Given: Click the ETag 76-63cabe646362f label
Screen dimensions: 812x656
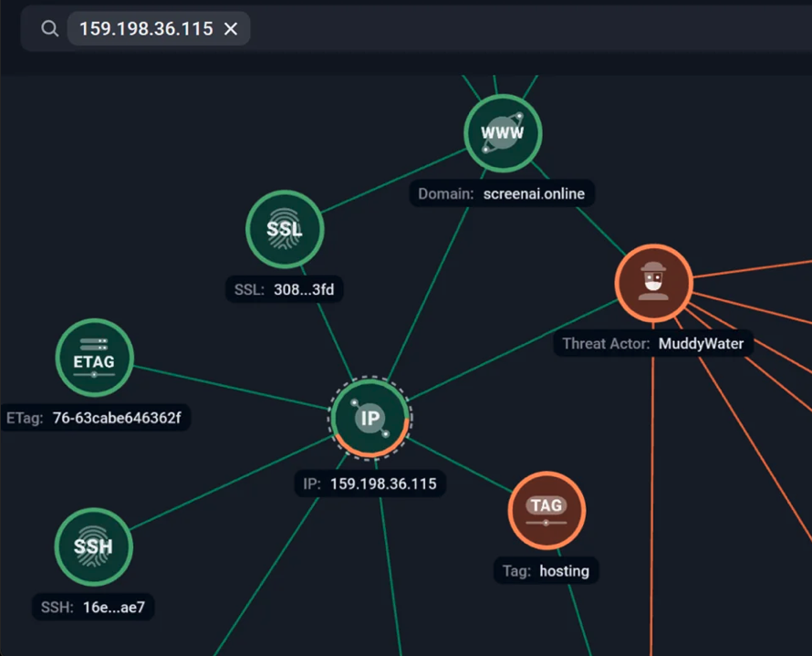Looking at the screenshot, I should tap(94, 418).
